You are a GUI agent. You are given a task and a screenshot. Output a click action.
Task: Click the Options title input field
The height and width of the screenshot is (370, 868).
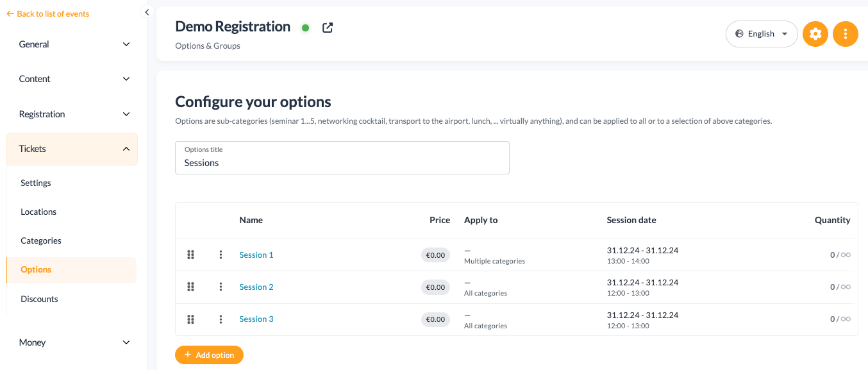[x=342, y=158]
